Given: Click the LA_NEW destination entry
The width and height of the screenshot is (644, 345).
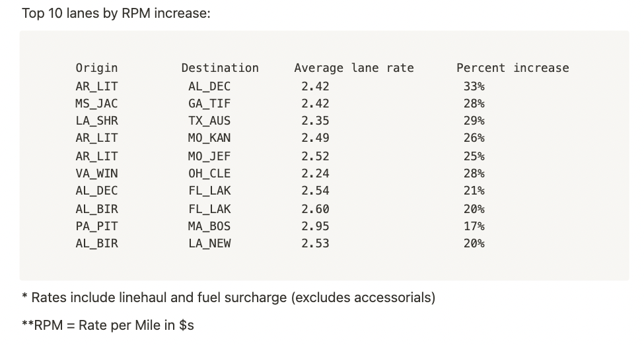Looking at the screenshot, I should 209,243.
